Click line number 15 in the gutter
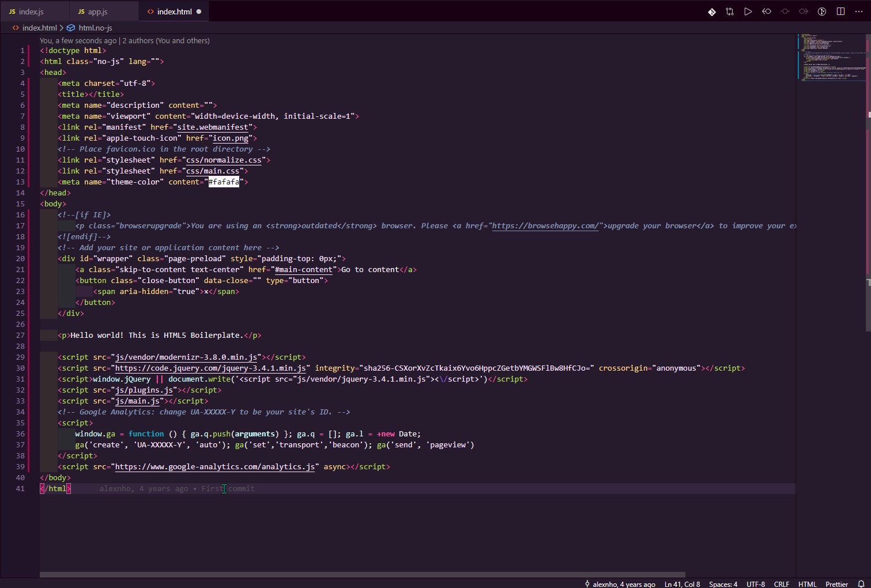The height and width of the screenshot is (588, 871). [20, 203]
